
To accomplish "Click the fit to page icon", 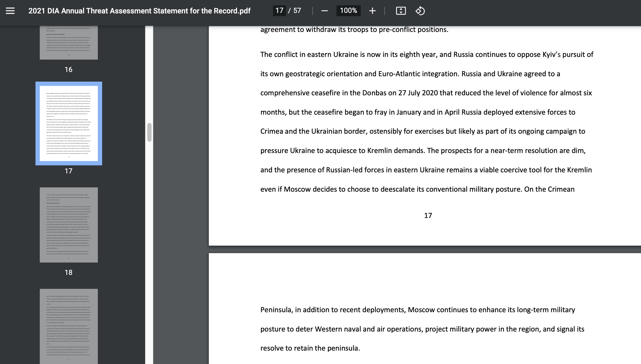I will [x=401, y=11].
